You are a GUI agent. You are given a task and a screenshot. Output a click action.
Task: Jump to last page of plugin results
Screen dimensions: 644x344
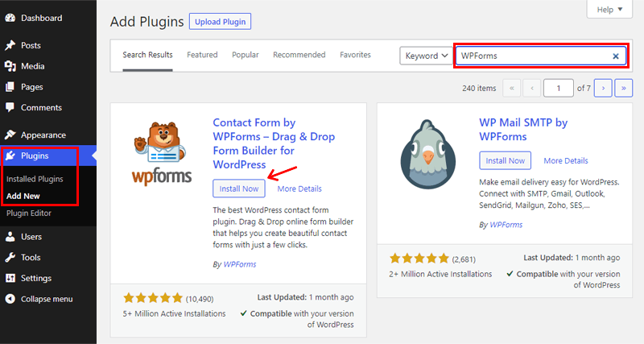coord(623,88)
